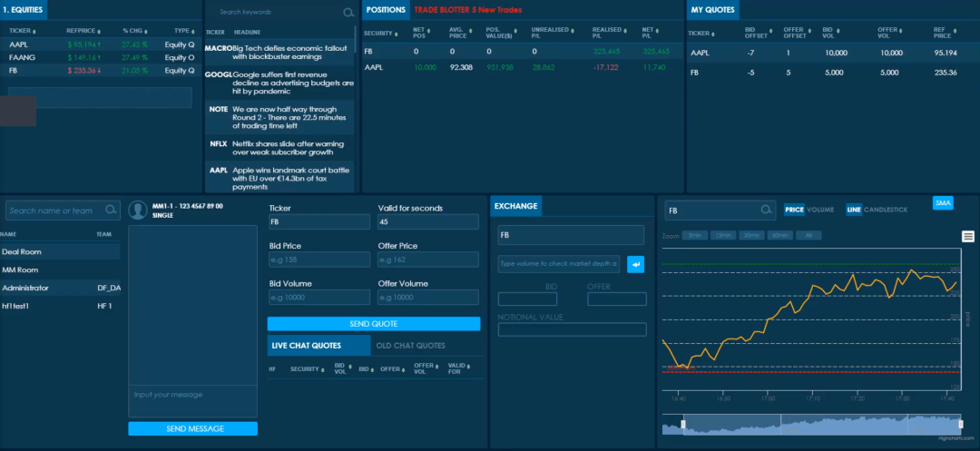Sort My Quotes by the TICKER sort icon
The image size is (980, 451).
pyautogui.click(x=713, y=34)
